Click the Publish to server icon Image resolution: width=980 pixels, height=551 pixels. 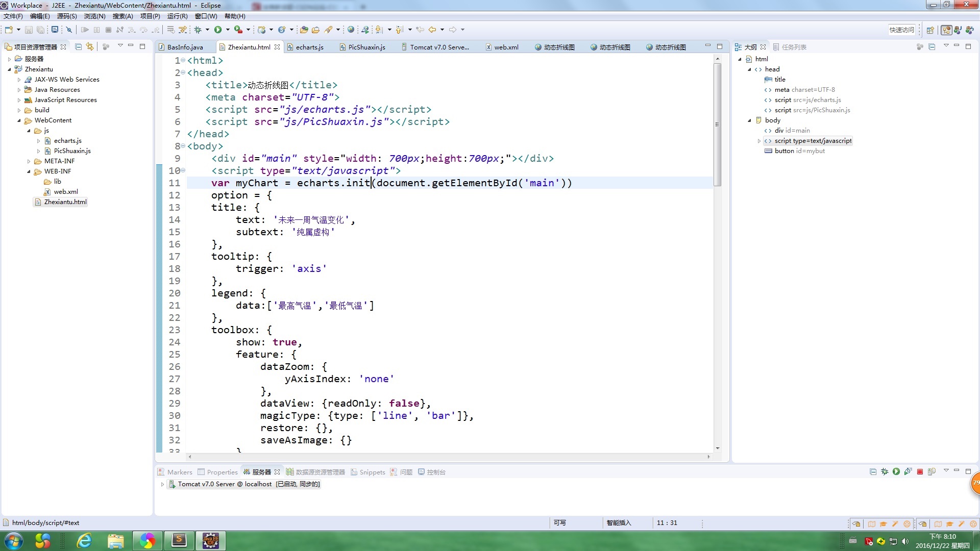(x=932, y=471)
